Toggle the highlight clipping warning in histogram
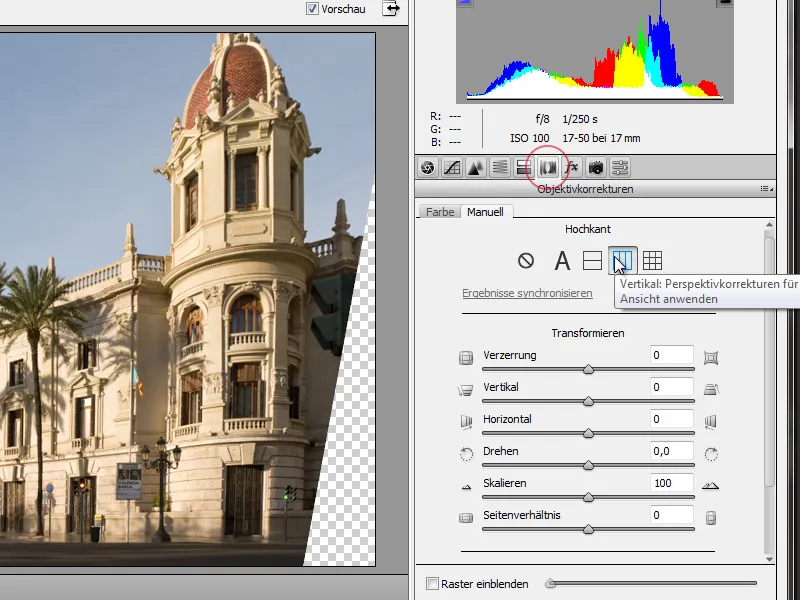Image resolution: width=800 pixels, height=600 pixels. 725,3
